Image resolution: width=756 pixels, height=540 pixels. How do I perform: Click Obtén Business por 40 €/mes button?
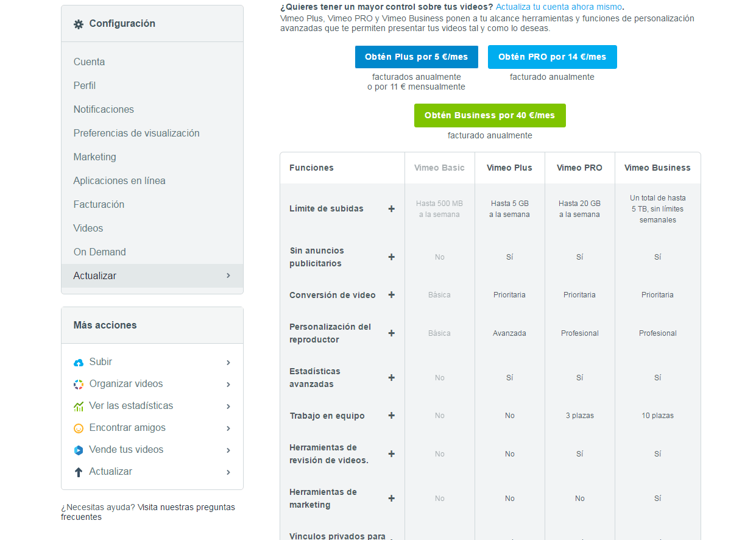point(490,115)
